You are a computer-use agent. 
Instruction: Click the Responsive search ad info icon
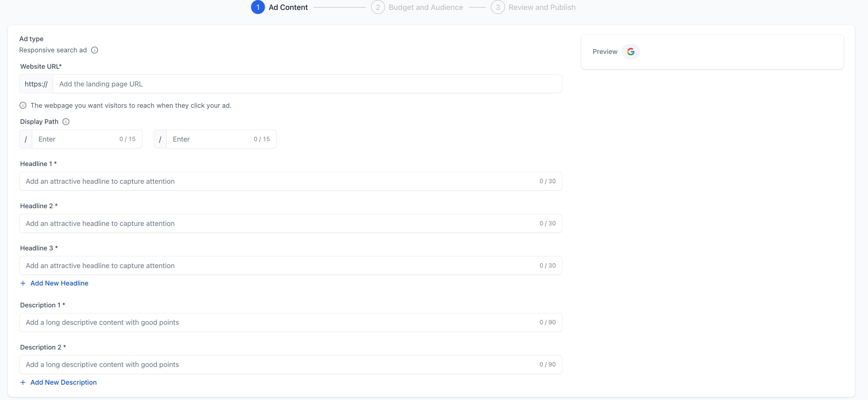point(95,50)
